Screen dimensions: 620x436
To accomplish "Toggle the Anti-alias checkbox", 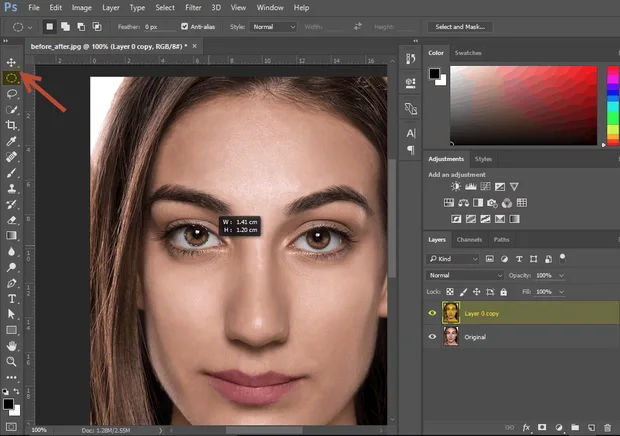I will click(184, 26).
